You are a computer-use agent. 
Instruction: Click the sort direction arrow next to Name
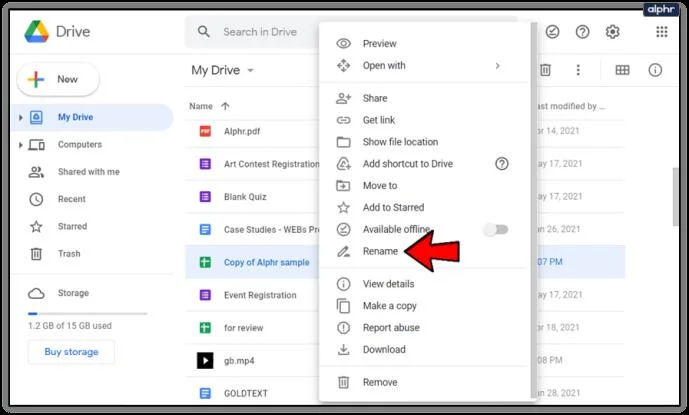coord(225,106)
